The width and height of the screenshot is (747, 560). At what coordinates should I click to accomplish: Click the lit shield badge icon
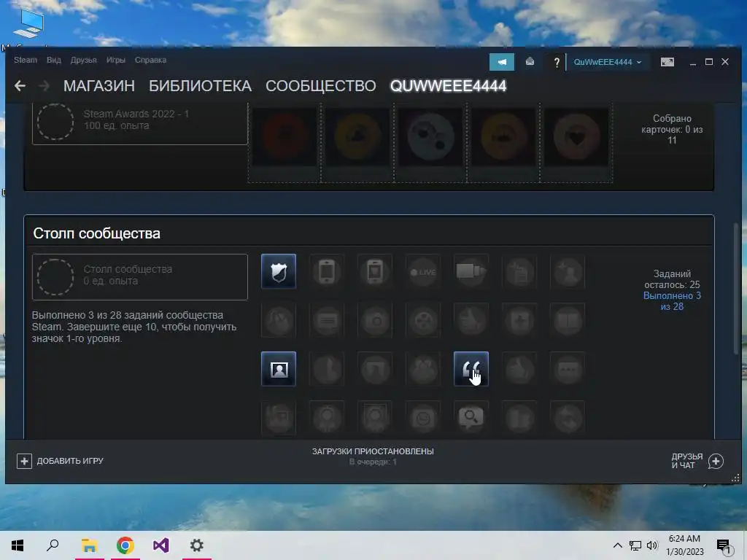click(x=279, y=271)
